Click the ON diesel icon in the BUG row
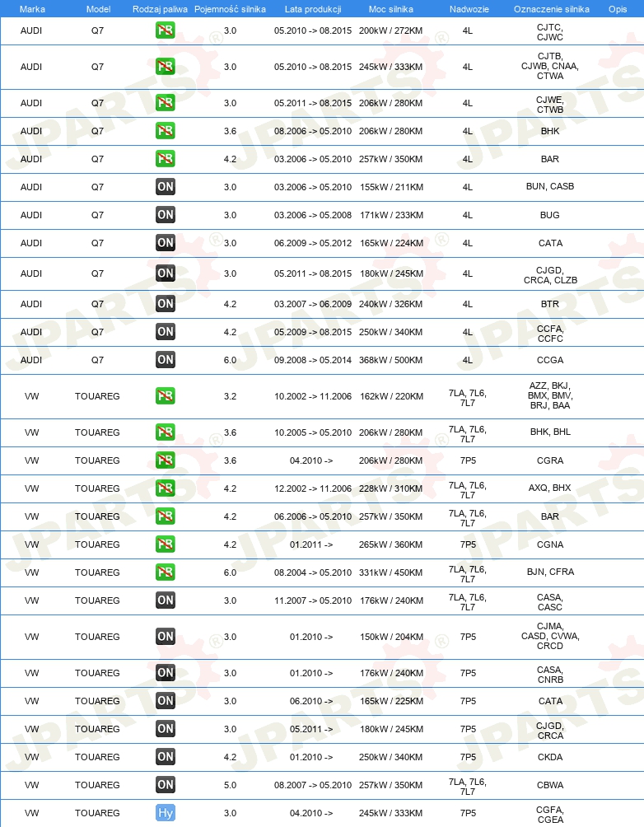The height and width of the screenshot is (827, 644). pyautogui.click(x=165, y=215)
